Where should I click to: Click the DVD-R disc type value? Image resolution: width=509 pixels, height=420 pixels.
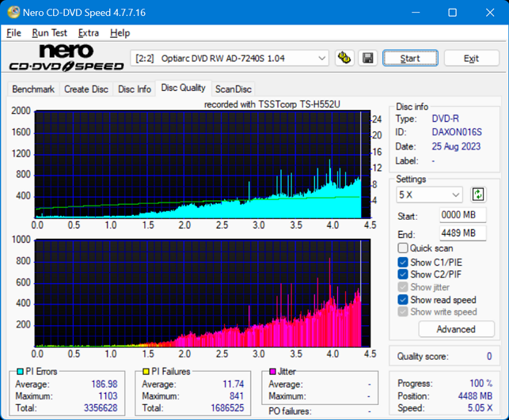click(446, 119)
